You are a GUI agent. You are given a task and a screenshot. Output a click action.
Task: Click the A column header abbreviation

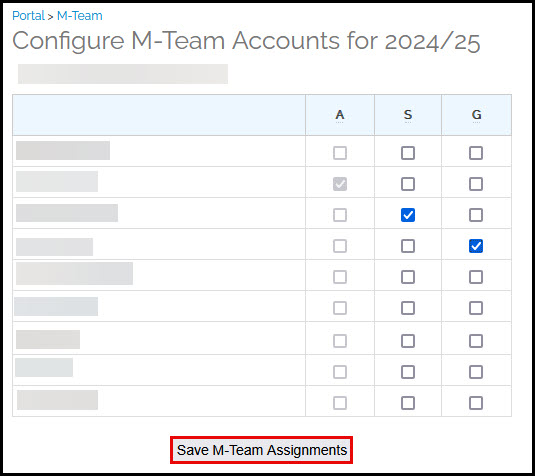pyautogui.click(x=339, y=115)
